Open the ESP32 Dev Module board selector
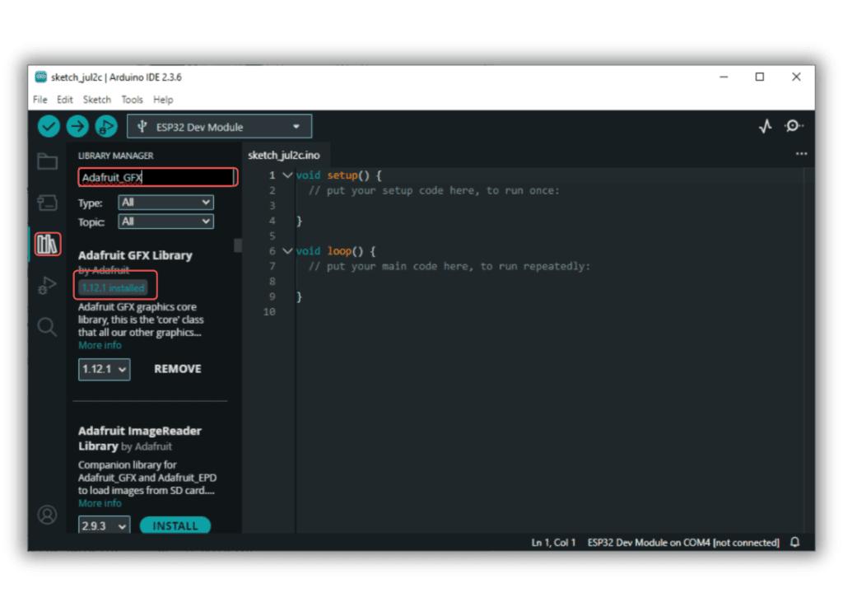 [x=219, y=127]
